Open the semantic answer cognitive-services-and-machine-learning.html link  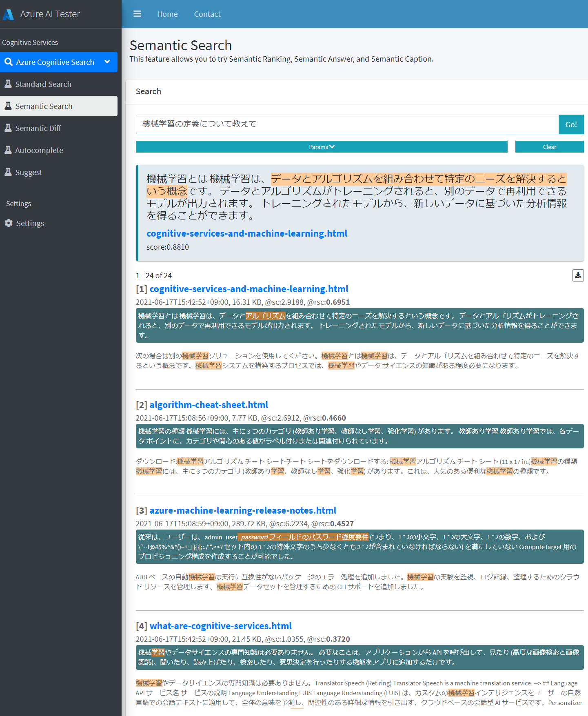247,233
